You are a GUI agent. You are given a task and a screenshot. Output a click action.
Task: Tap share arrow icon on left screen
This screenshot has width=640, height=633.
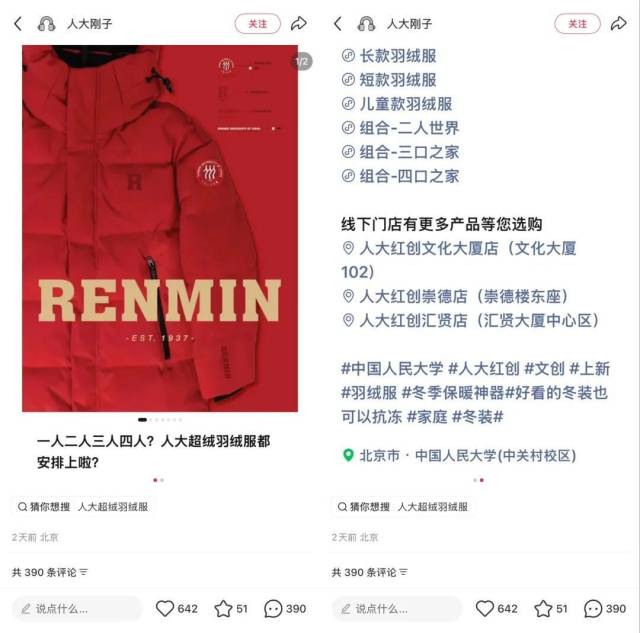[298, 24]
